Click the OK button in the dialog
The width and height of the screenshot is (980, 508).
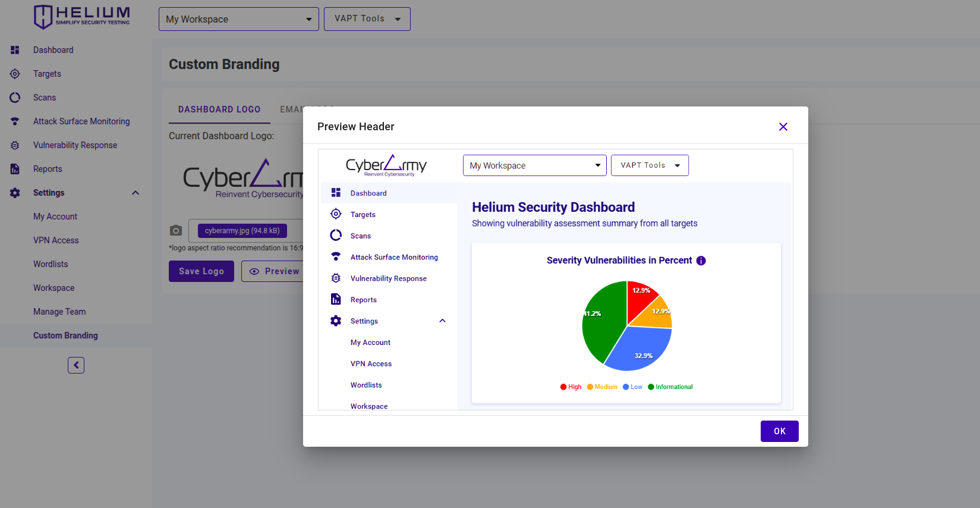(x=780, y=431)
